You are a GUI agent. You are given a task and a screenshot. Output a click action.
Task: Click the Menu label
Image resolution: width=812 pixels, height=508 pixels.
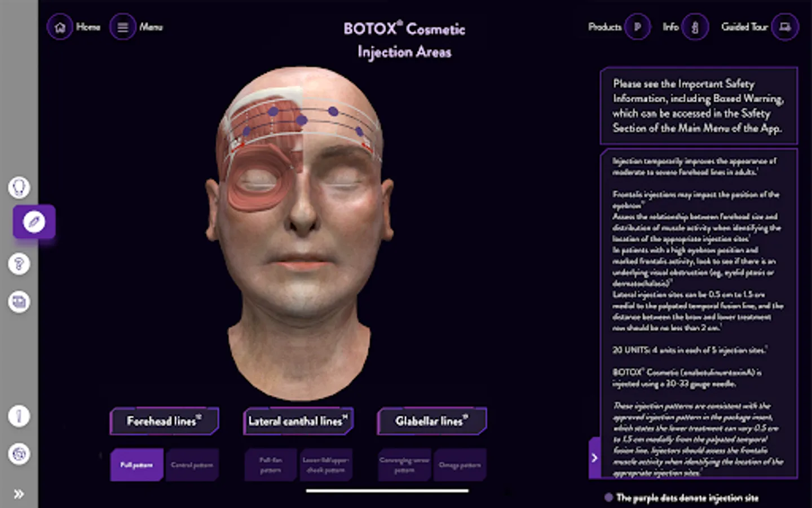click(151, 27)
